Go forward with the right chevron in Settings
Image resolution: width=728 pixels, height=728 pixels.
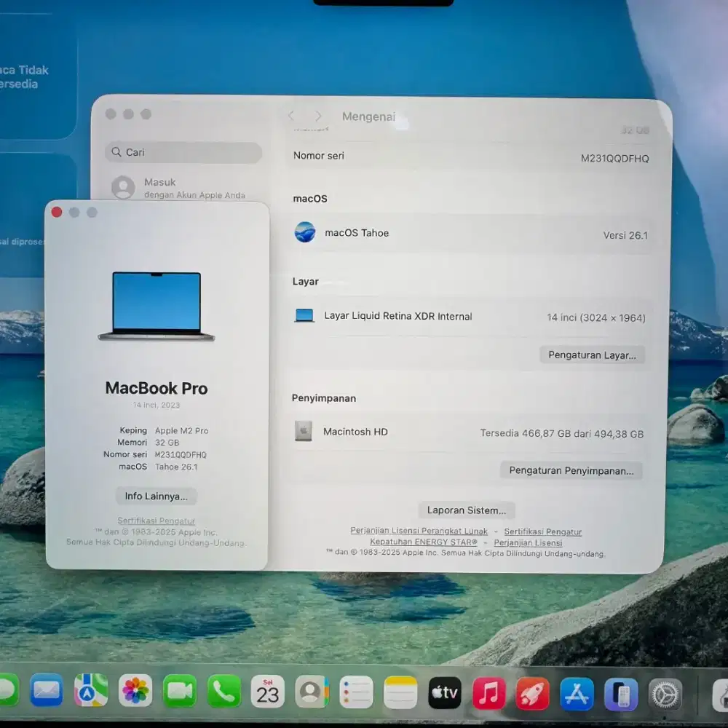tap(318, 116)
